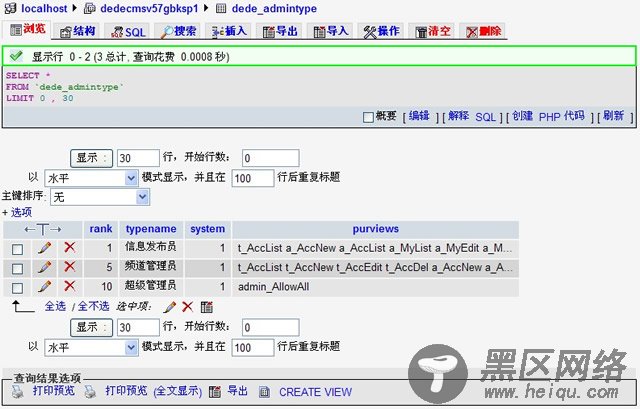The height and width of the screenshot is (409, 640).
Task: Focus the lower starting row field
Action: point(270,327)
